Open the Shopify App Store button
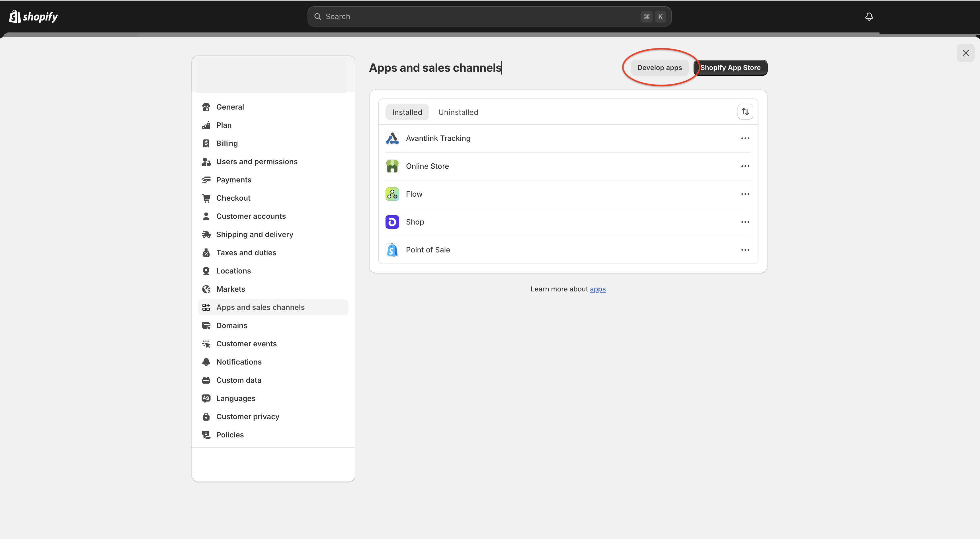This screenshot has height=539, width=980. click(x=730, y=68)
